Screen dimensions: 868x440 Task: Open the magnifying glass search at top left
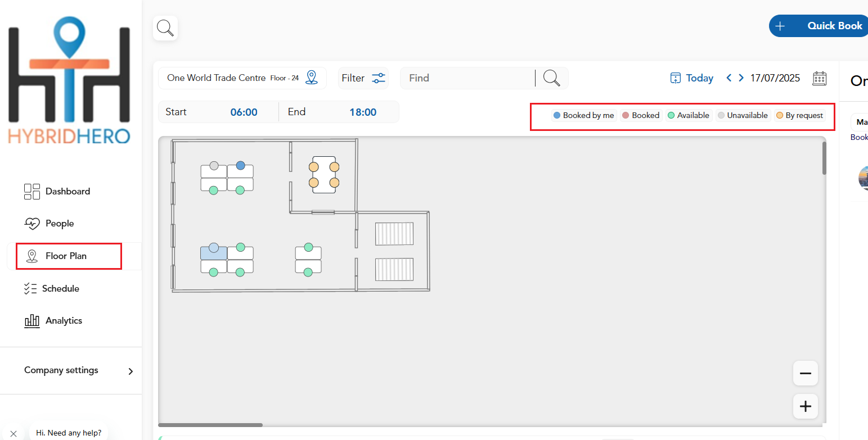[x=165, y=27]
